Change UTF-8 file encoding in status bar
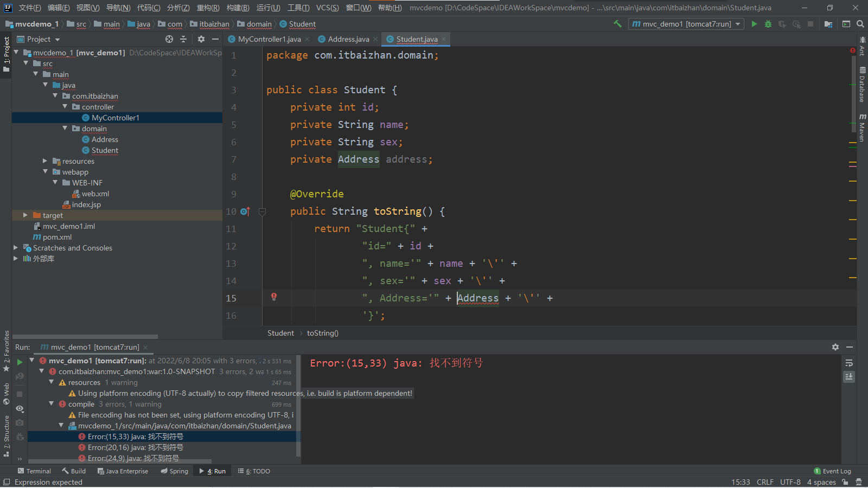Image resolution: width=868 pixels, height=488 pixels. (790, 482)
